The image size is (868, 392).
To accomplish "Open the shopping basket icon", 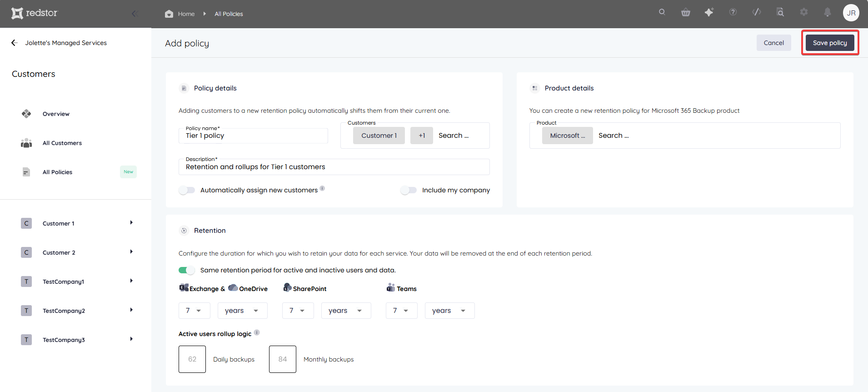I will [x=686, y=13].
